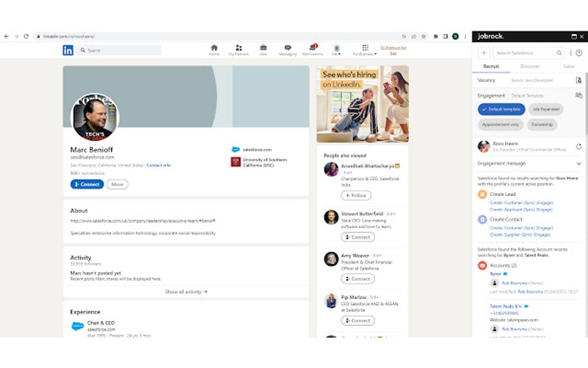This screenshot has height=368, width=588.
Task: Open LinkedIn Home icon
Action: [214, 48]
